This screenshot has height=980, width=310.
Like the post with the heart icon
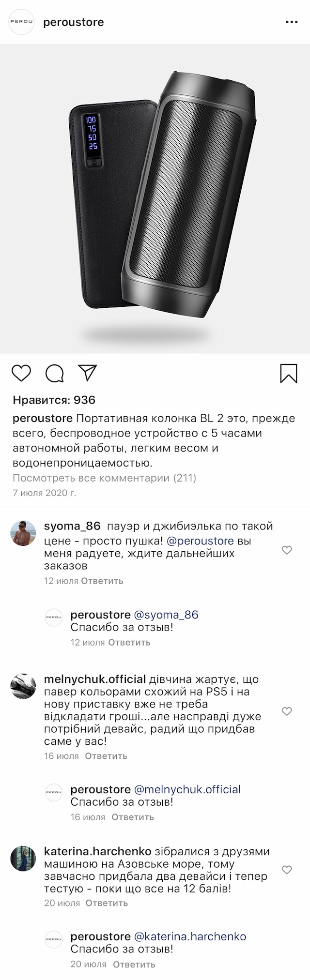point(21,373)
